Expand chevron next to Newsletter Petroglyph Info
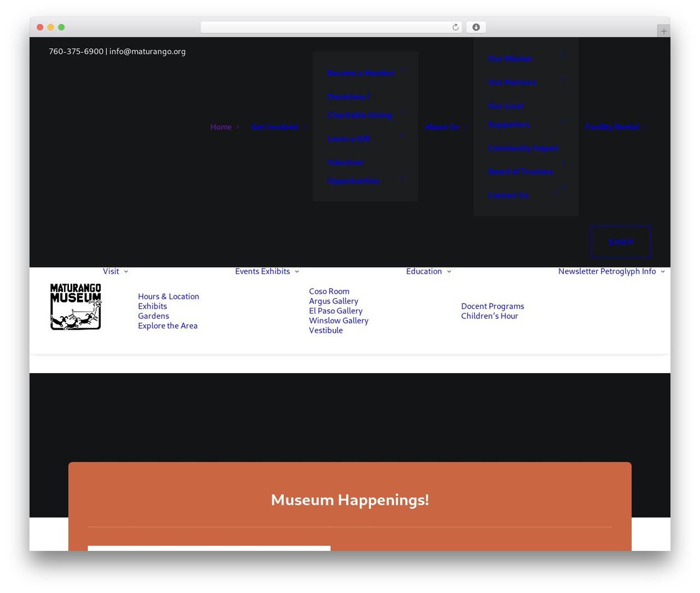 click(x=663, y=271)
